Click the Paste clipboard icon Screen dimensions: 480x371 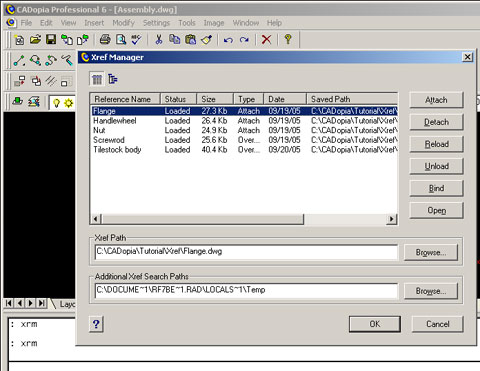pos(190,40)
